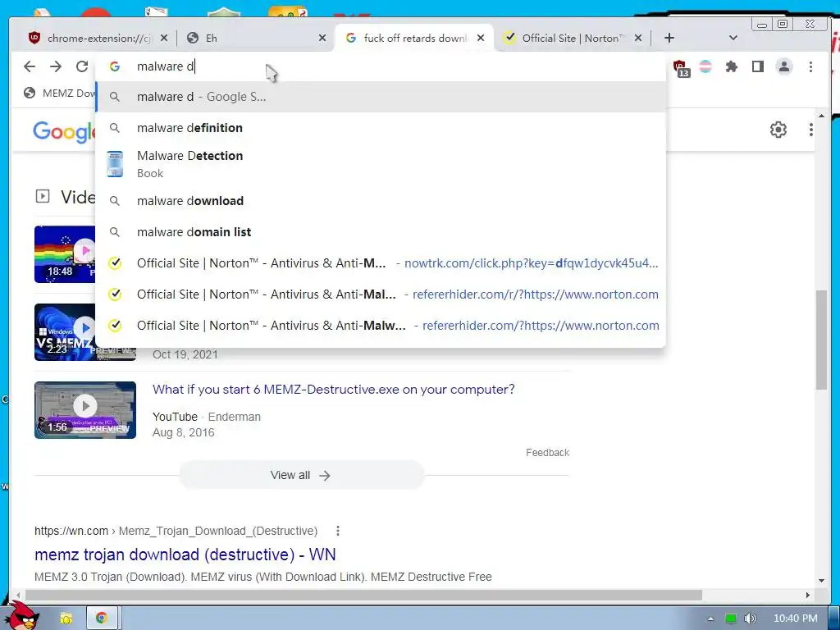Open Norton suggestion with nowtrk.com URL
Screen dimensions: 840x630
coord(381,263)
